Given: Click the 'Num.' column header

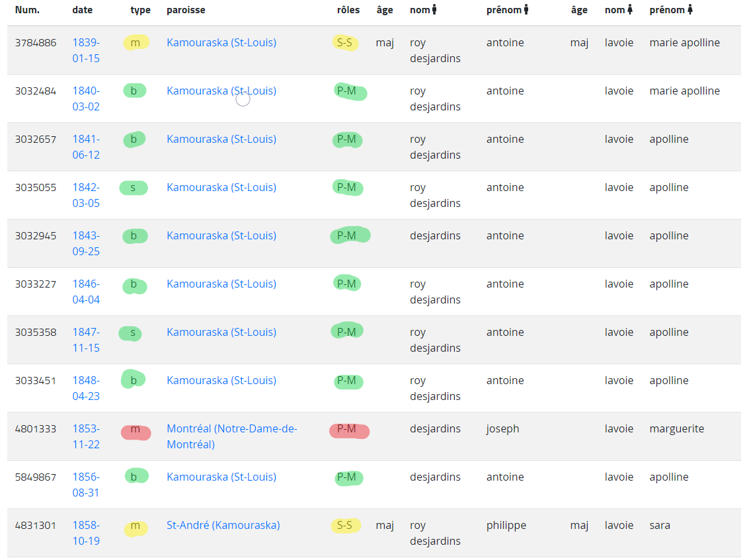Looking at the screenshot, I should 27,10.
